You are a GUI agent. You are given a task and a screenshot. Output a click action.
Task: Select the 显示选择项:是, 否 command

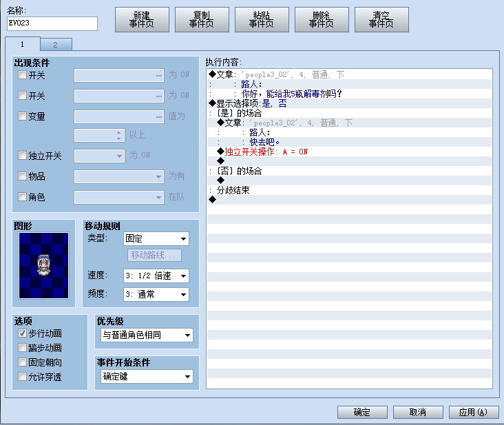point(349,103)
